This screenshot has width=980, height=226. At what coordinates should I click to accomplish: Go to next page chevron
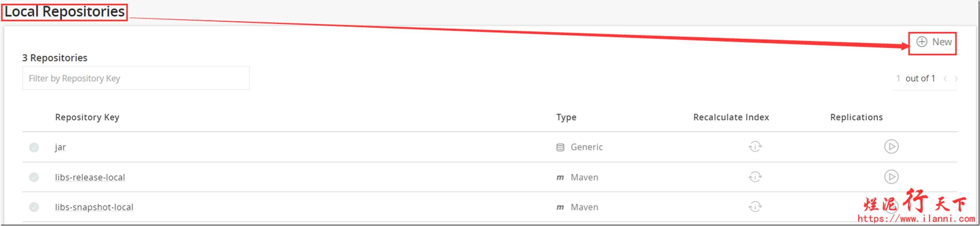coord(955,79)
